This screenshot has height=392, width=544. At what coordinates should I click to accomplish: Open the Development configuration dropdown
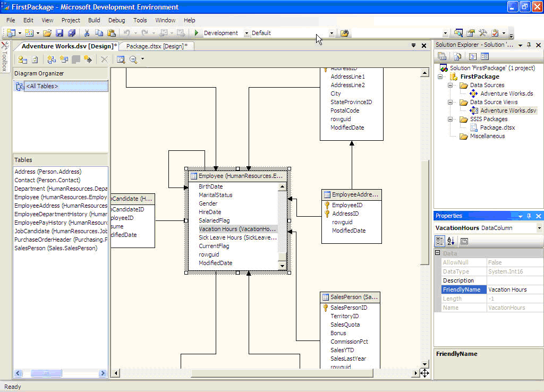246,33
